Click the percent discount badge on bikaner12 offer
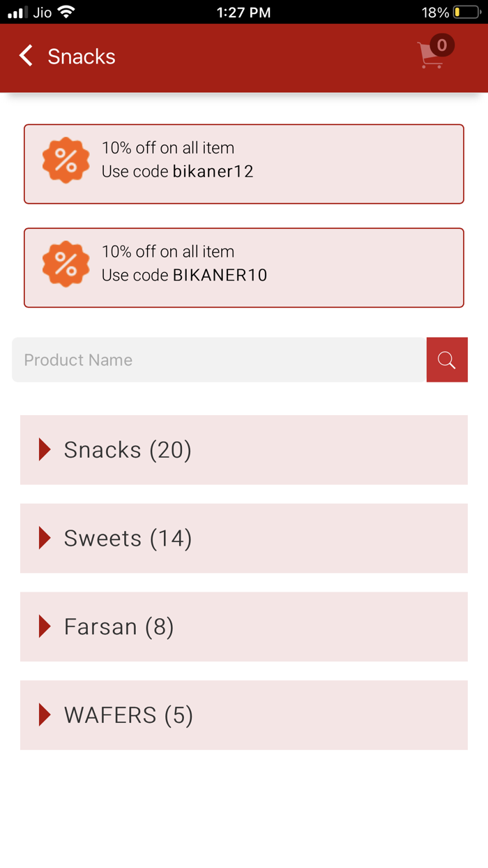Screen dimensions: 488x868 pyautogui.click(x=66, y=160)
